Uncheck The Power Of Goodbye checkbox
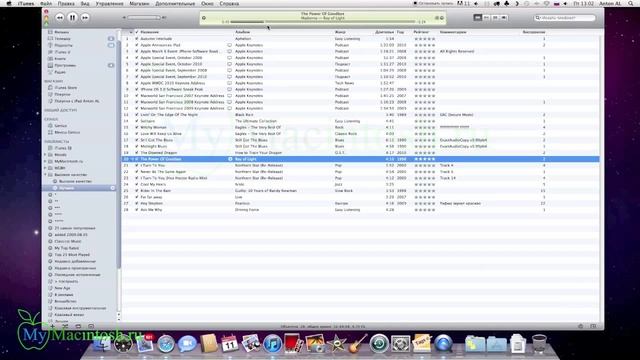The image size is (640, 360). [136, 159]
